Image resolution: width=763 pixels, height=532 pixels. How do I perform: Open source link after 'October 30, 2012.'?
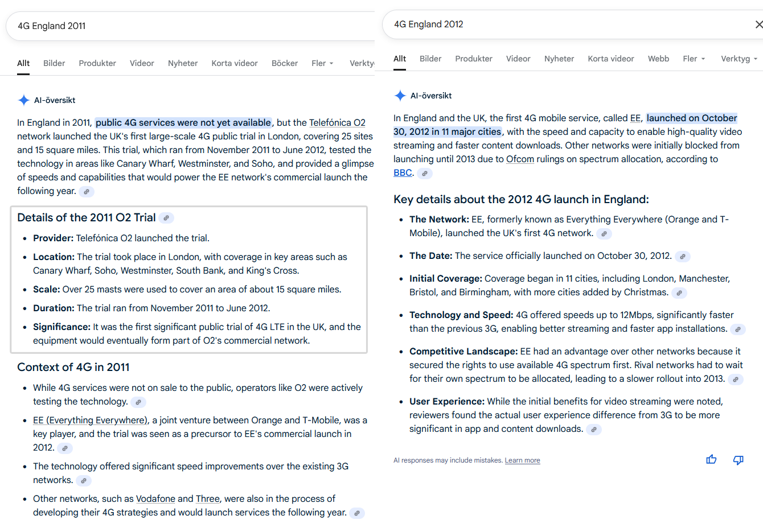point(683,257)
